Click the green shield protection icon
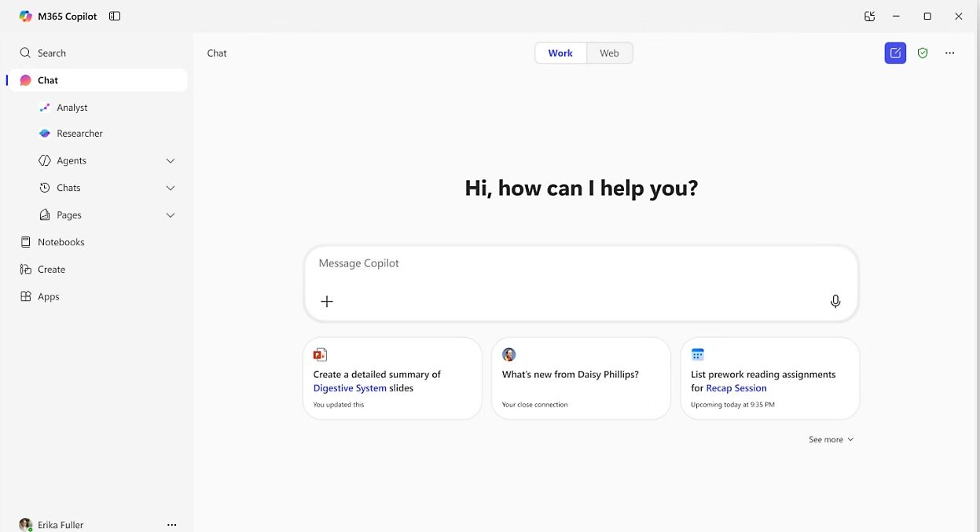Image resolution: width=980 pixels, height=532 pixels. tap(923, 53)
